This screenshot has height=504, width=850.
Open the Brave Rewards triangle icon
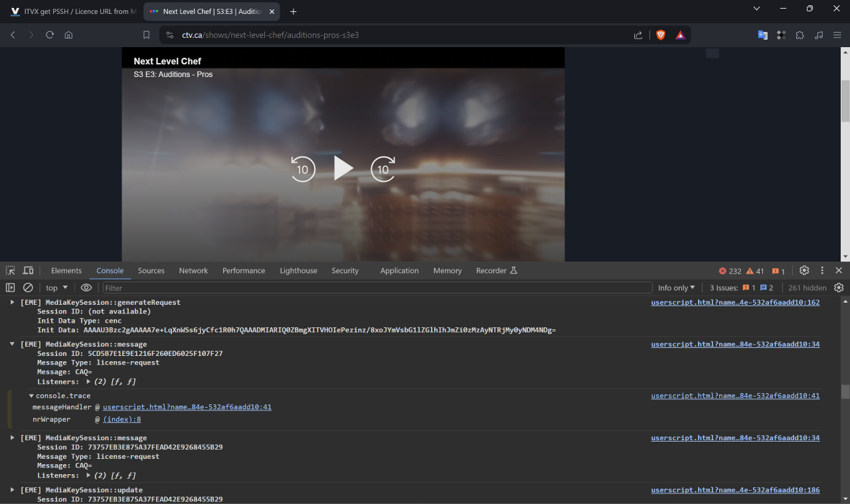[x=681, y=35]
